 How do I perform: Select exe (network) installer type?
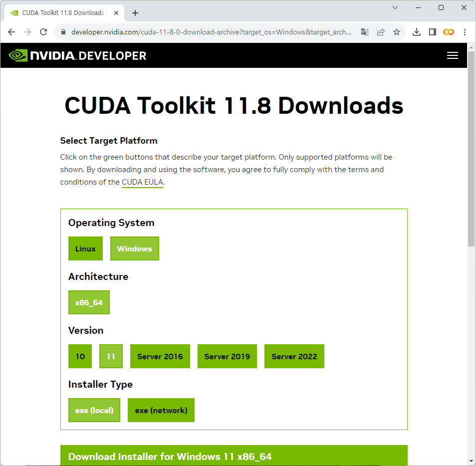[x=161, y=410]
